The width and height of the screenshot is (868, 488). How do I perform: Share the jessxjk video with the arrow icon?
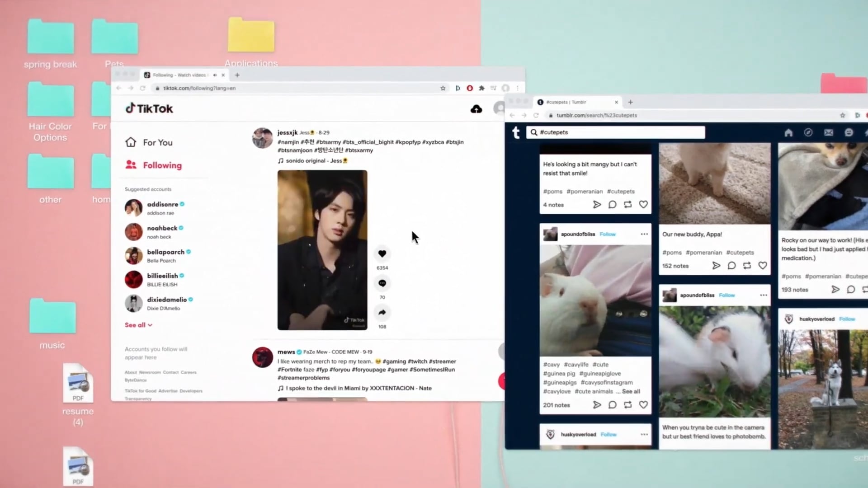pos(382,313)
